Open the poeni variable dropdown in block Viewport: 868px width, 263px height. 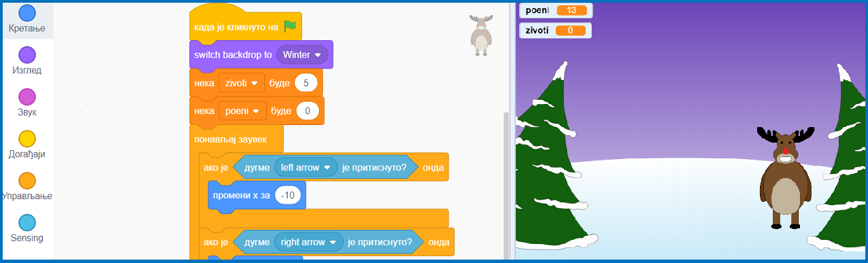click(242, 111)
